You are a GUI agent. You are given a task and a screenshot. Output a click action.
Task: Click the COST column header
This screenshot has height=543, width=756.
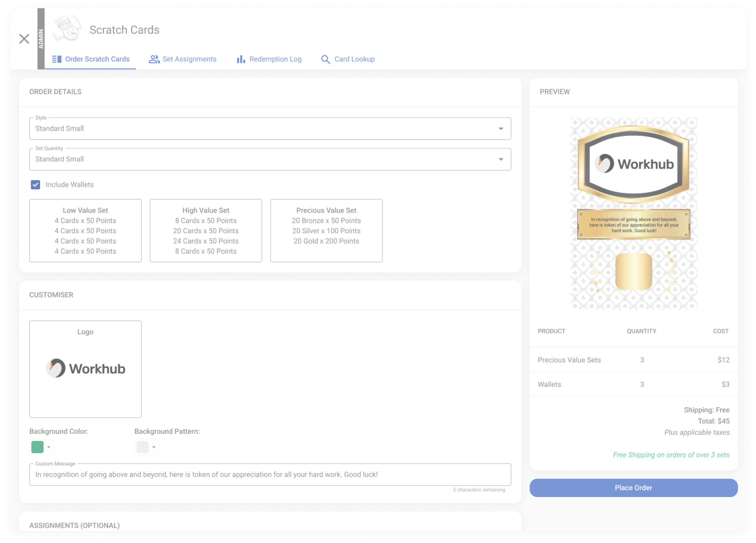point(720,331)
